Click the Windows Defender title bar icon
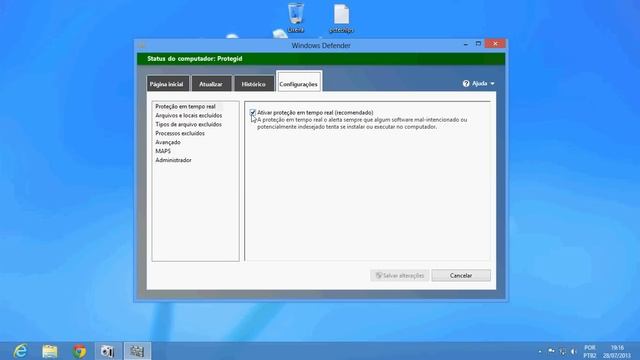 point(142,45)
